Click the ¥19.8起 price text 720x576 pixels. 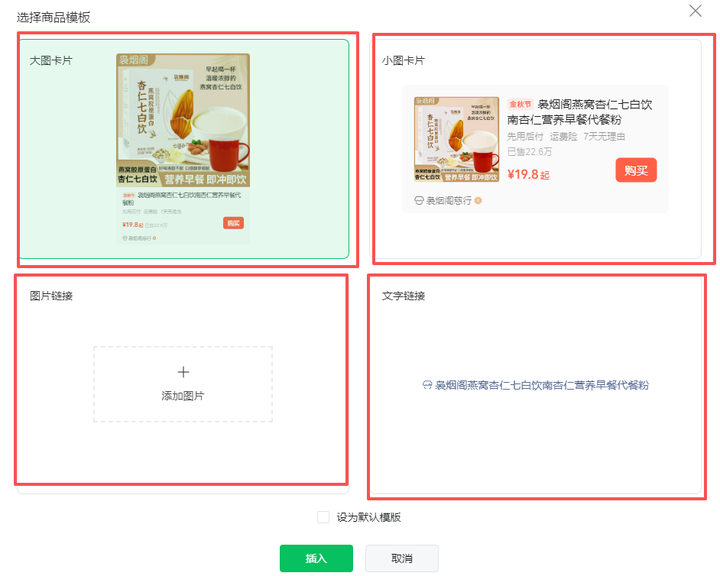(x=528, y=175)
